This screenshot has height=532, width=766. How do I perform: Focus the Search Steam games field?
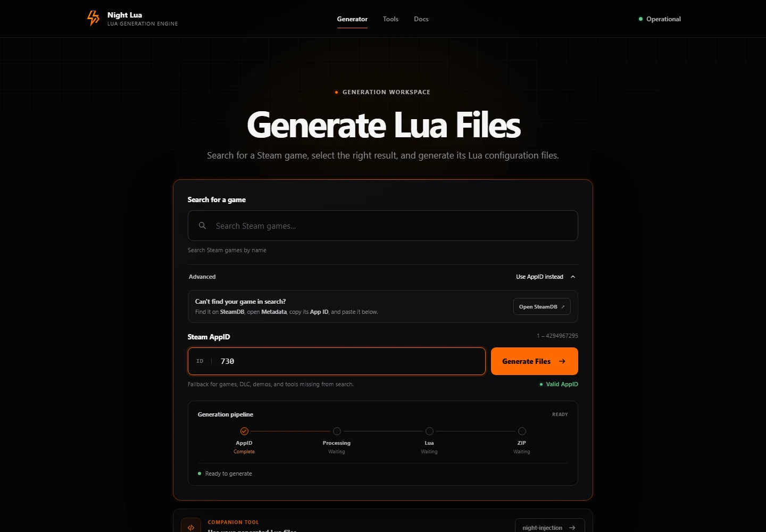[383, 226]
